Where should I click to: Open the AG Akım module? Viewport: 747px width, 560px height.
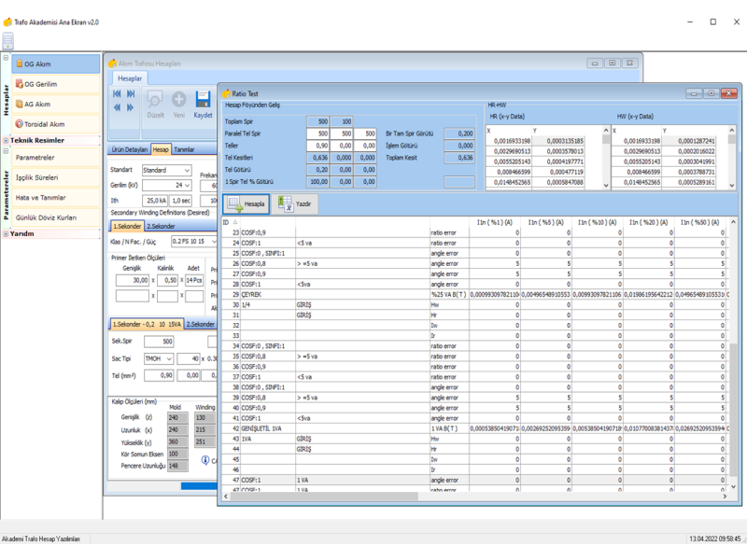pos(55,104)
